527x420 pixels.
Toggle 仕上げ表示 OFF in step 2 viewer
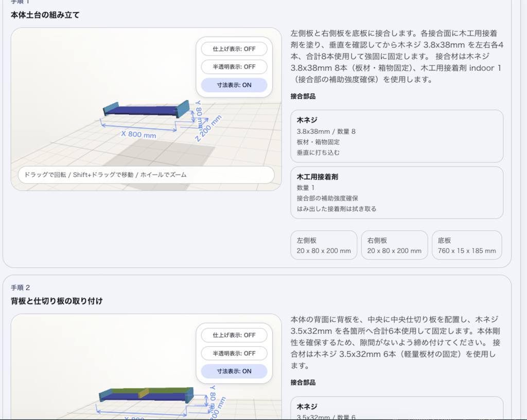[x=234, y=335]
